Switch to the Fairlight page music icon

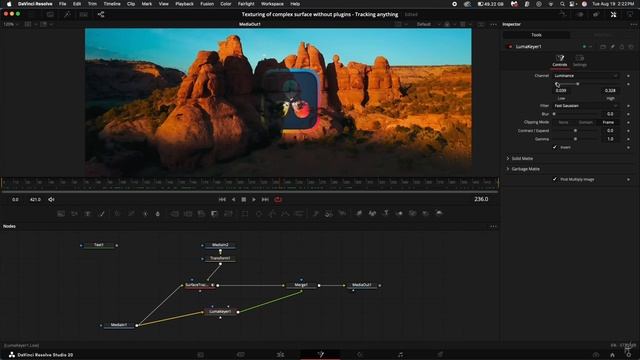coord(400,354)
